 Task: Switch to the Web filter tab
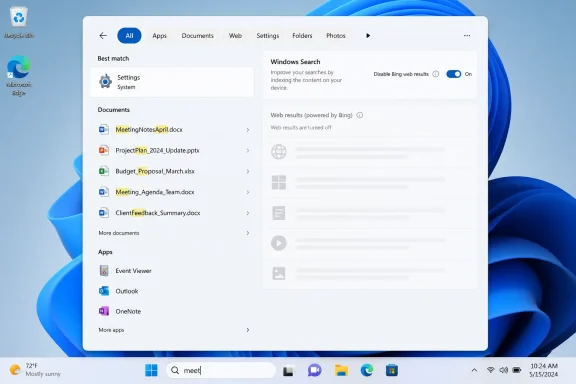235,36
